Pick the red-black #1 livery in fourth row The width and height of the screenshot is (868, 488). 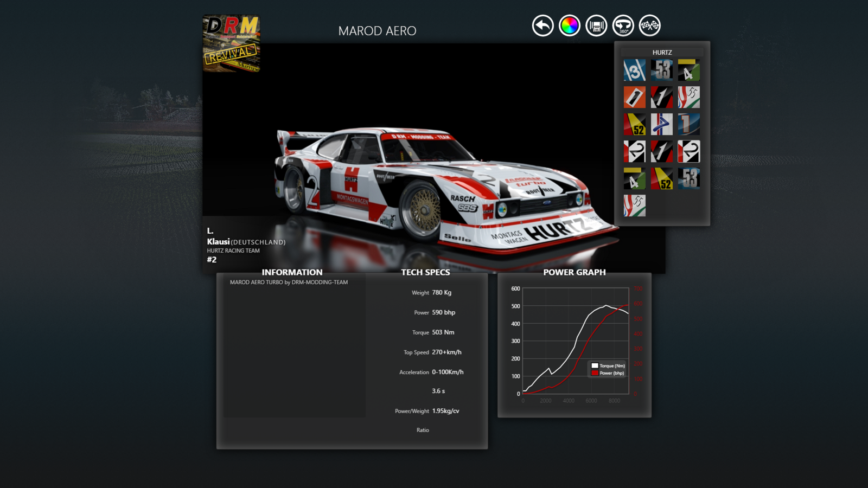[662, 152]
